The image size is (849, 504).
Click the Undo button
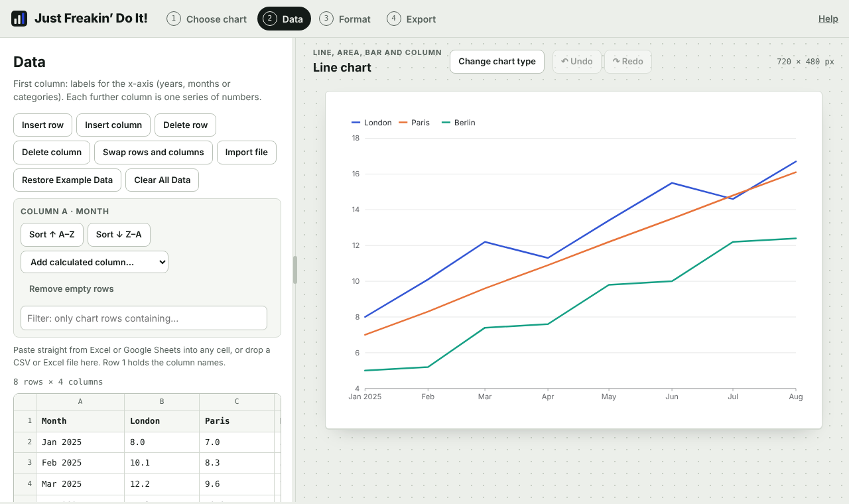pyautogui.click(x=577, y=62)
